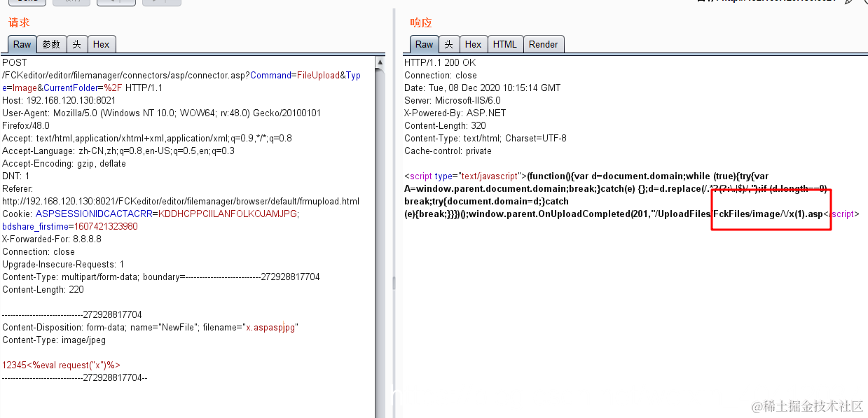Image resolution: width=868 pixels, height=418 pixels.
Task: Click the 请求 heading label
Action: pos(19,23)
